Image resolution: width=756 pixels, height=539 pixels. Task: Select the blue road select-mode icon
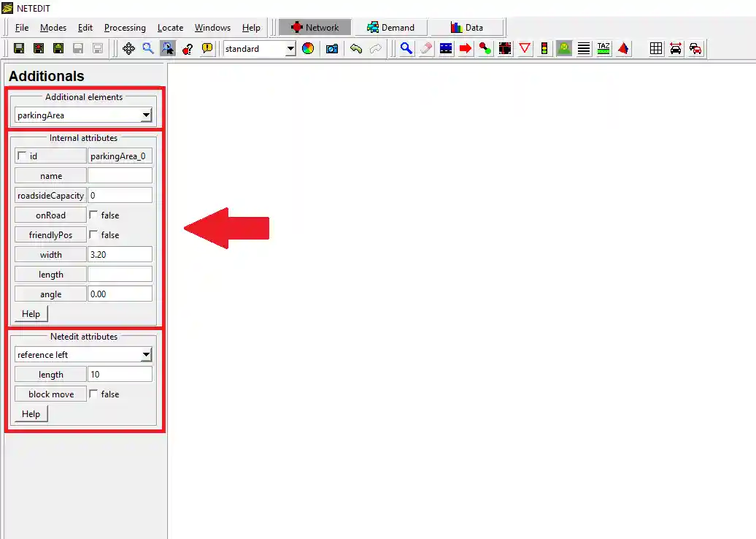(x=446, y=49)
